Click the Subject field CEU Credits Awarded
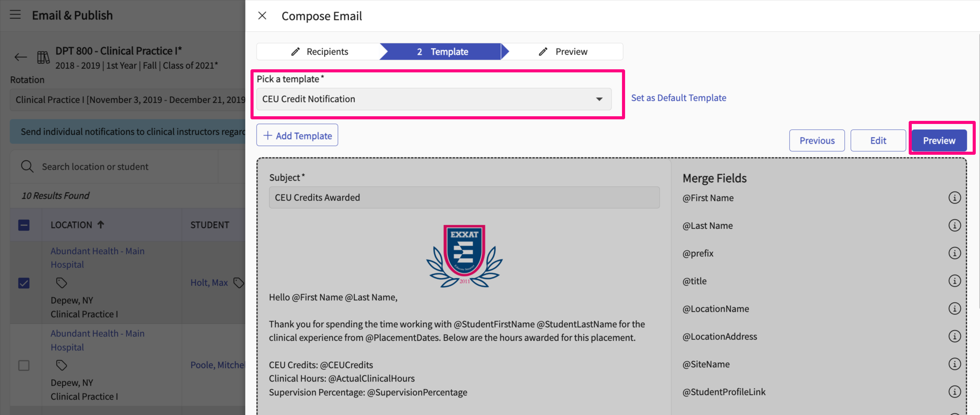 [464, 197]
